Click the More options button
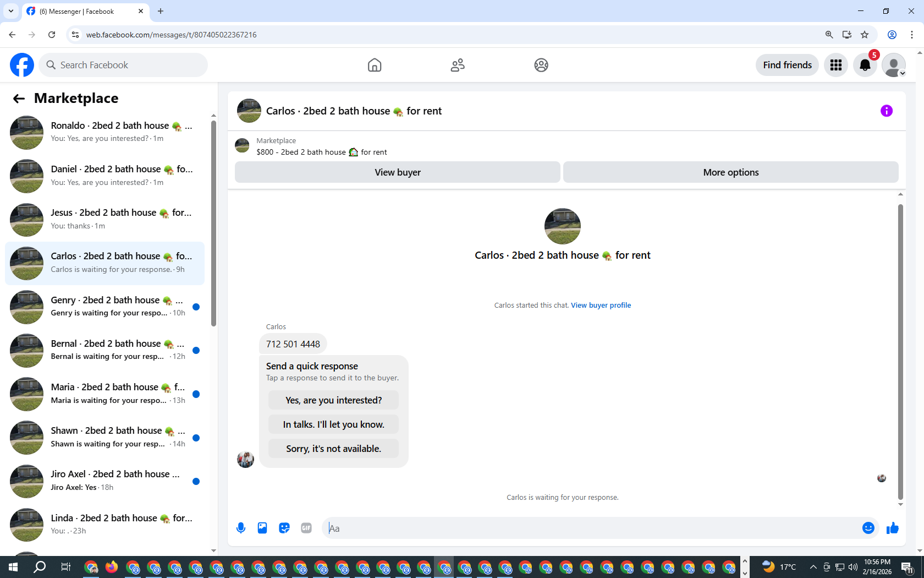Image resolution: width=924 pixels, height=578 pixels. point(731,172)
